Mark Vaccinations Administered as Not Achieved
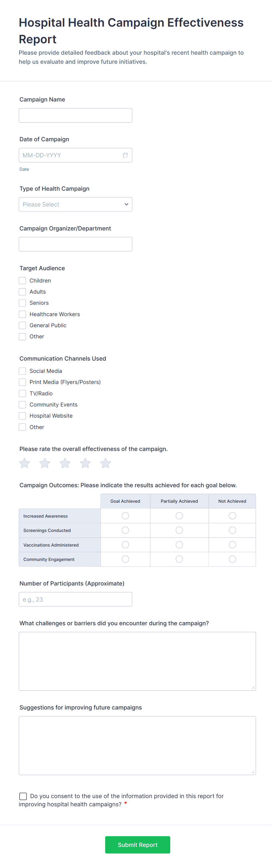This screenshot has height=868, width=272. pyautogui.click(x=232, y=545)
